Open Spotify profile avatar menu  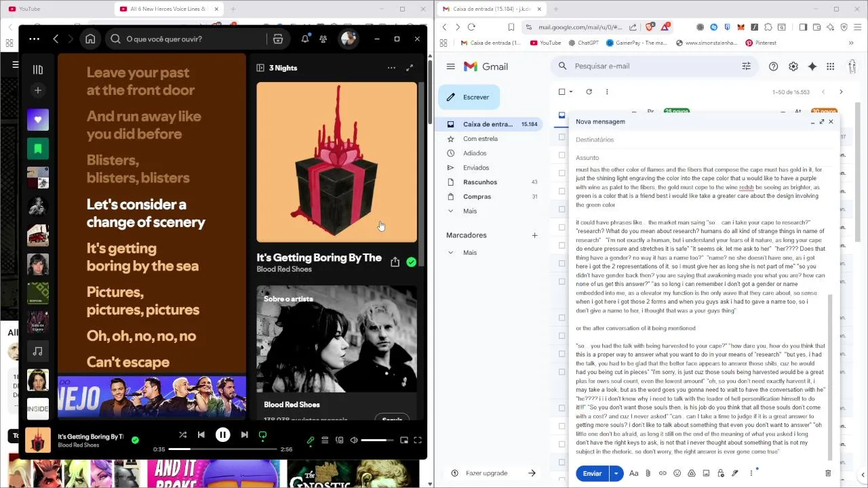click(x=349, y=39)
